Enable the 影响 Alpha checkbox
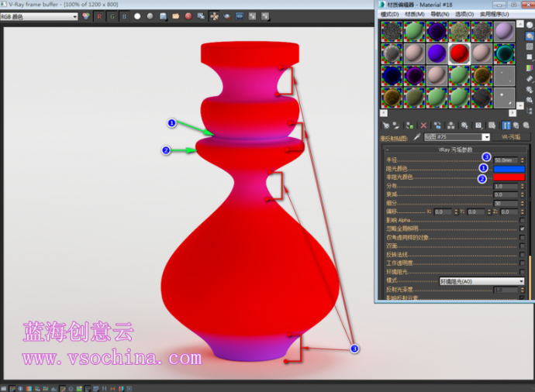 point(522,220)
